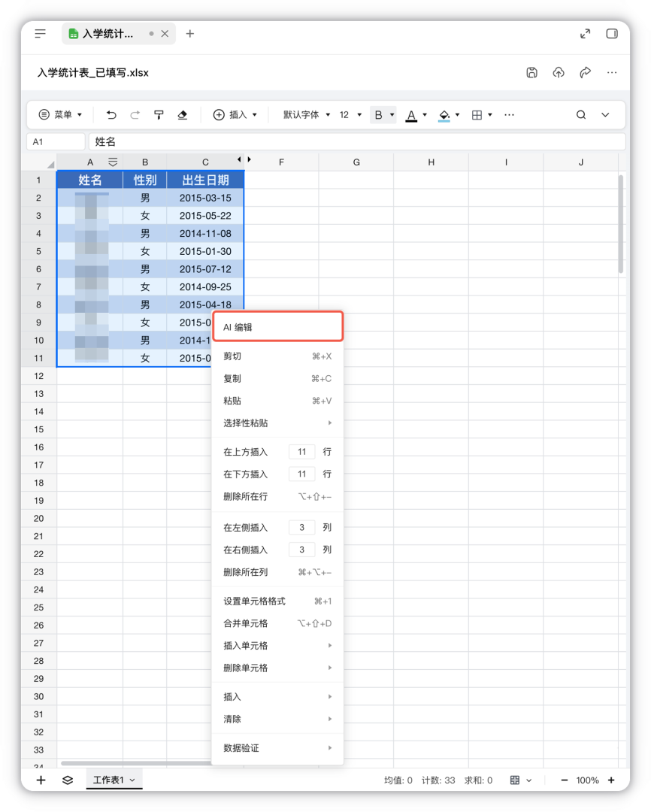Apply the font color A

[x=411, y=115]
